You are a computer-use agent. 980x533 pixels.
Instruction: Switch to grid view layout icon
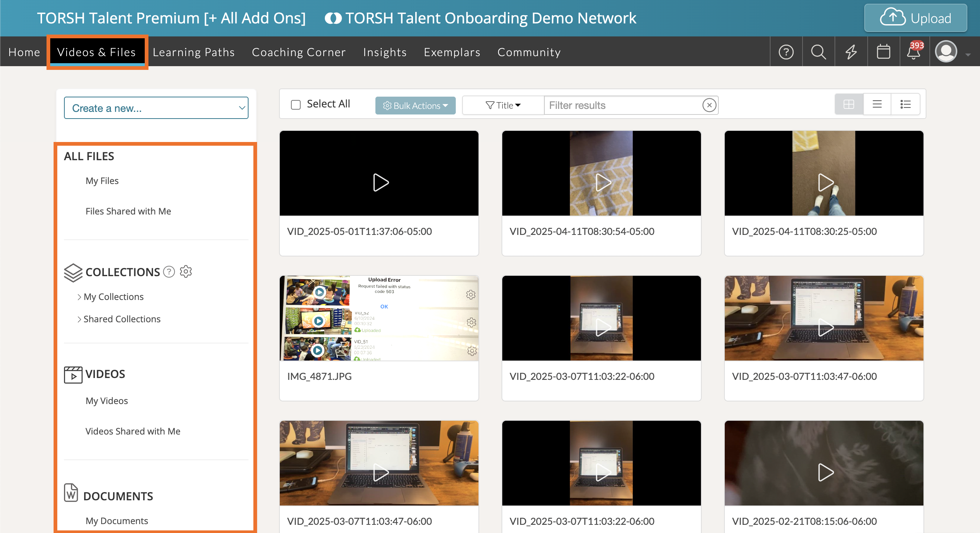coord(849,104)
